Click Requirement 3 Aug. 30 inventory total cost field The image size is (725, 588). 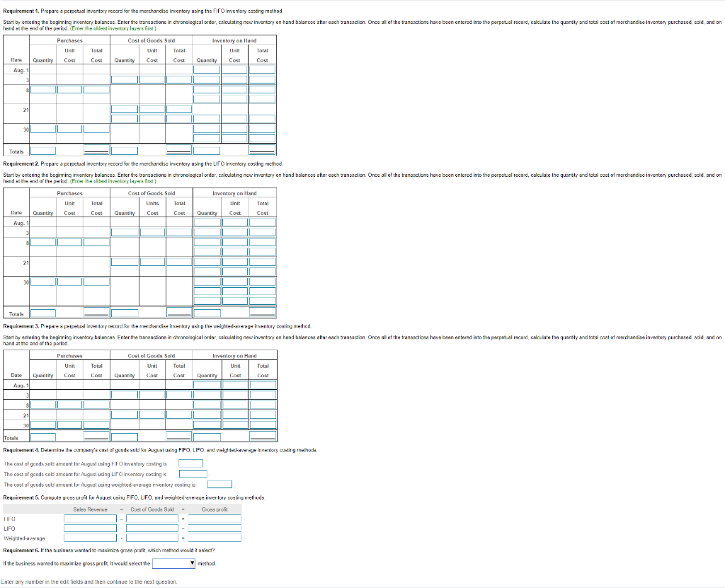tap(263, 425)
